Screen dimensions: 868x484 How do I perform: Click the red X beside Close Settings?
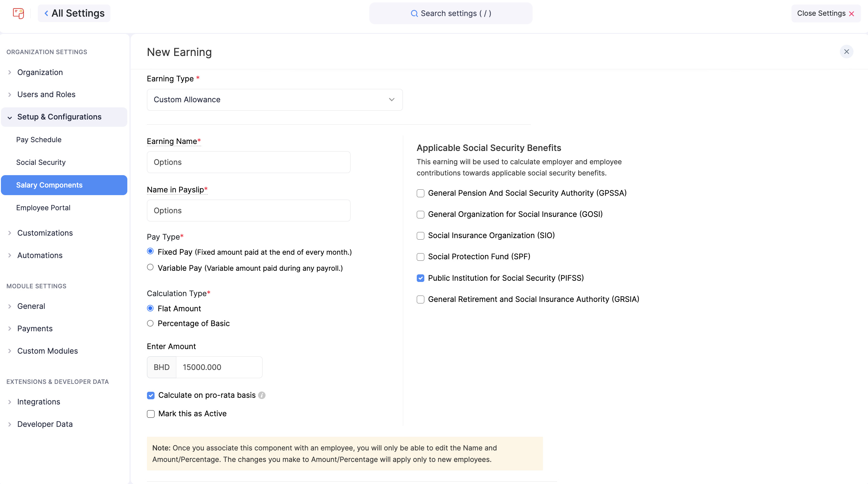(851, 14)
